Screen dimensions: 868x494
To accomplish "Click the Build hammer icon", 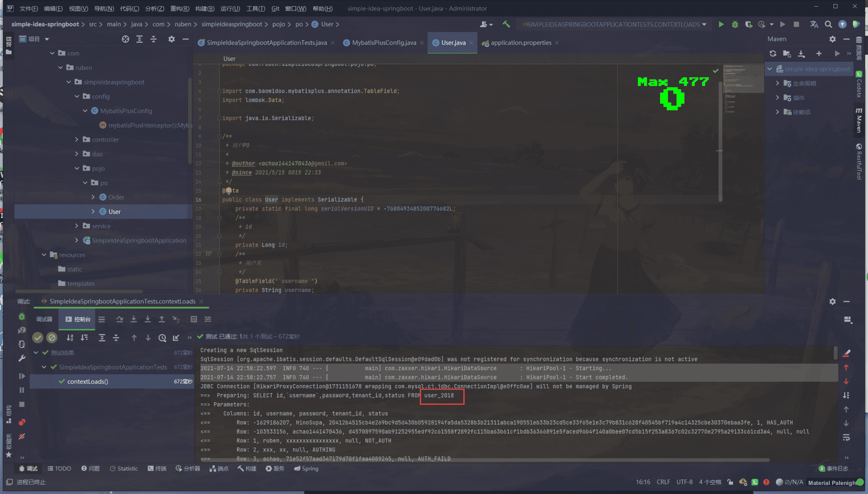I will click(506, 24).
